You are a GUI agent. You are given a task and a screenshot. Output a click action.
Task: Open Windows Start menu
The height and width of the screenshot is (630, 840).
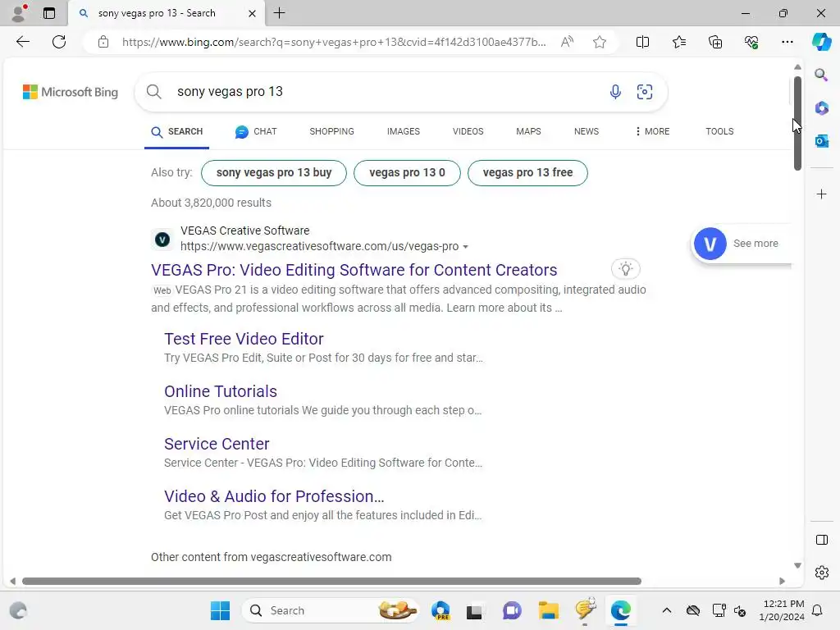[x=220, y=610]
